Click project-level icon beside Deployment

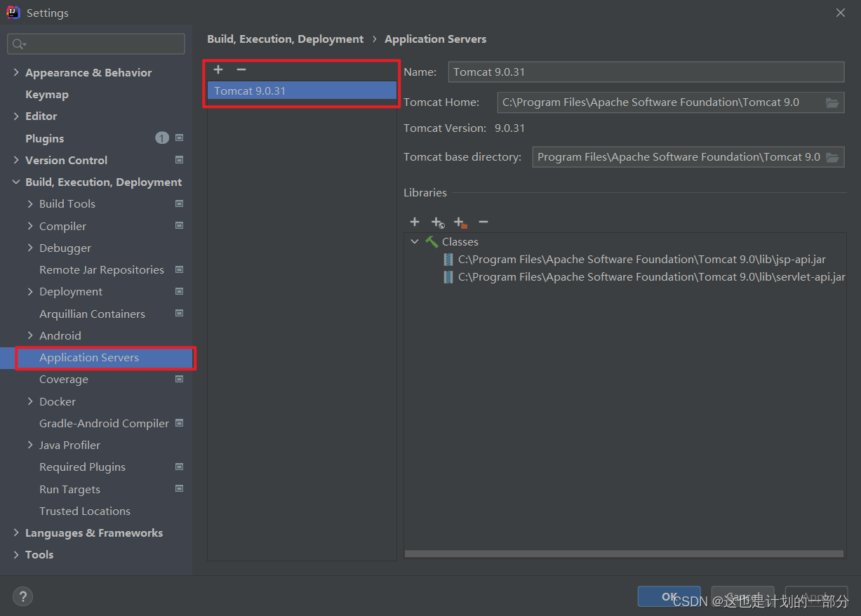(x=180, y=291)
